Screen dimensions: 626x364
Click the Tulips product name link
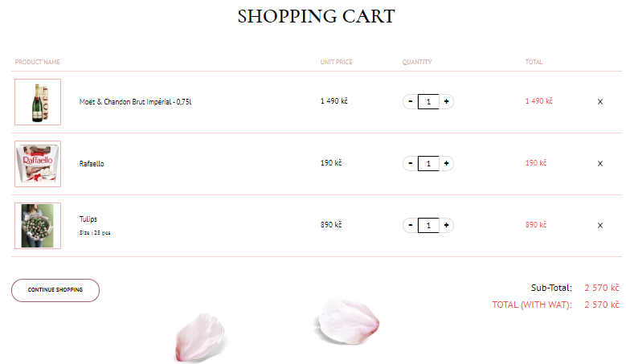88,219
